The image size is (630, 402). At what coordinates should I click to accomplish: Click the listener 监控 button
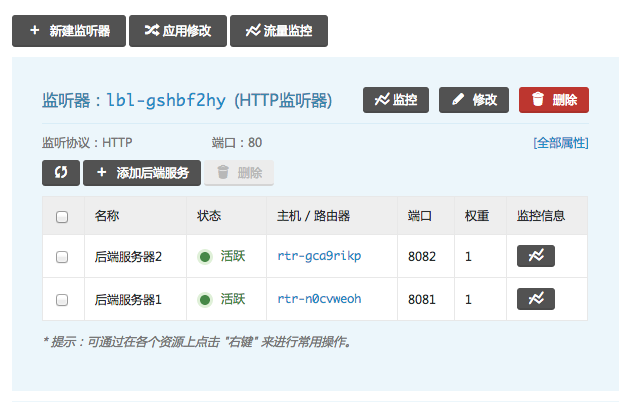point(396,100)
